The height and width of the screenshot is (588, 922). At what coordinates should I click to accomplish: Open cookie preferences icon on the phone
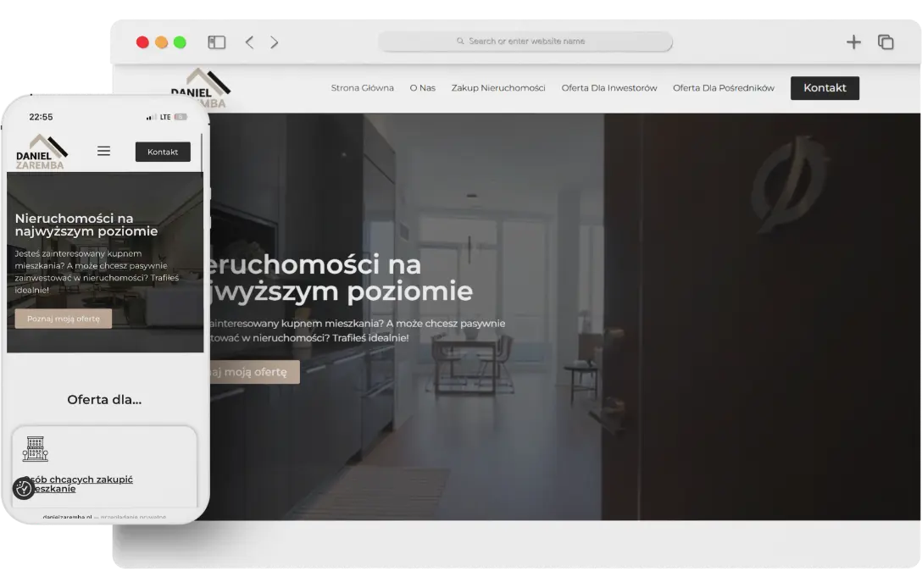(23, 488)
